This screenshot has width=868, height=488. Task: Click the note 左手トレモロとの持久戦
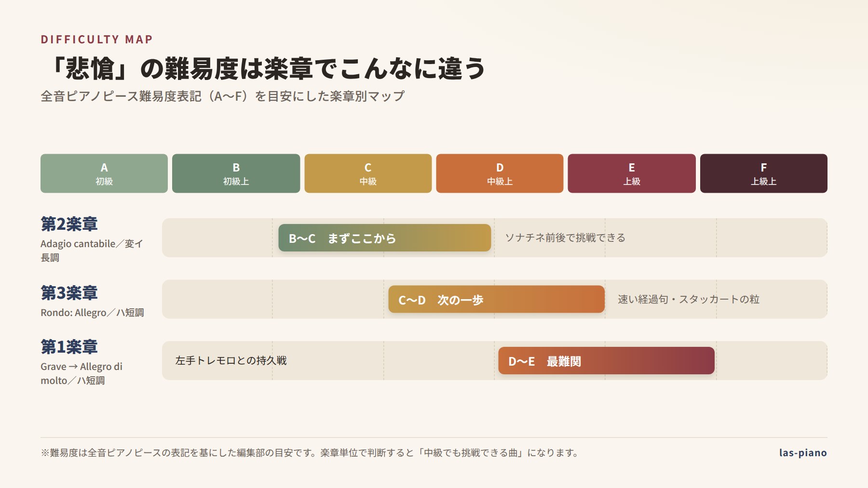pos(231,360)
